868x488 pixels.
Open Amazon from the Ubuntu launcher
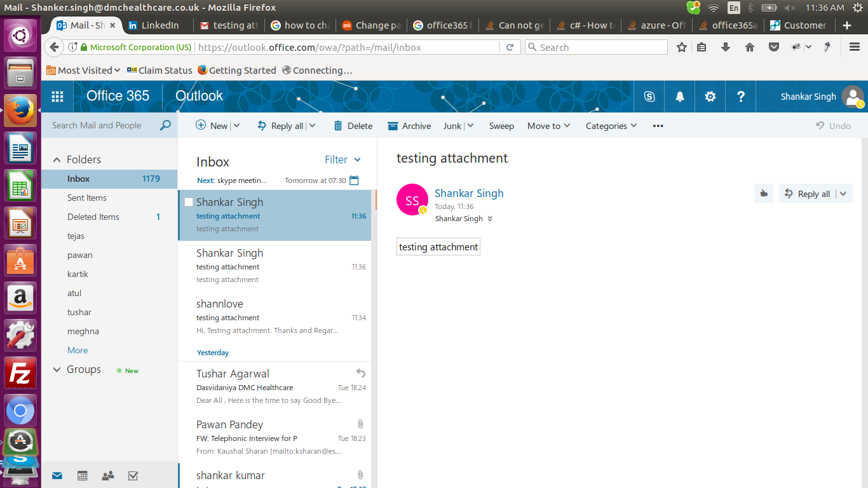[20, 298]
